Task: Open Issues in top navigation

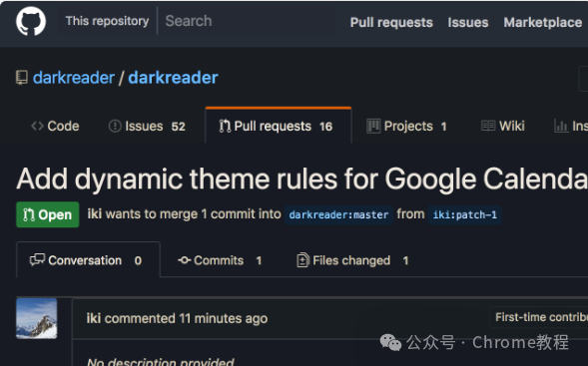Action: [468, 23]
